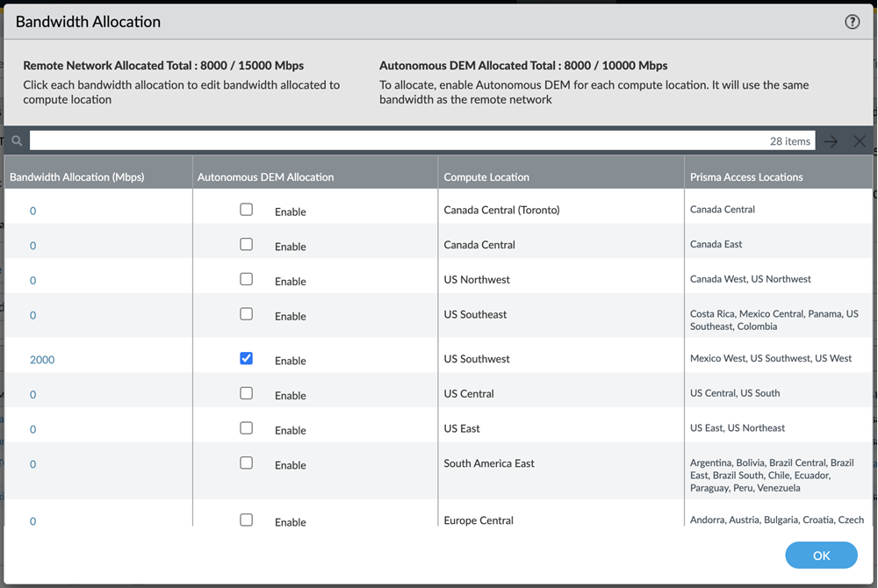Edit bandwidth 0 for US Central
Viewport: 878px width, 588px height.
pos(33,394)
